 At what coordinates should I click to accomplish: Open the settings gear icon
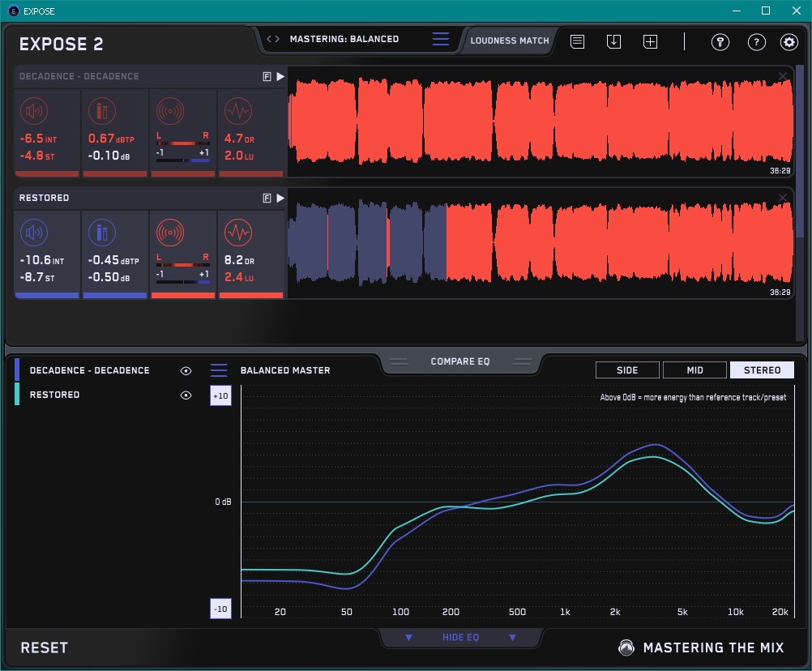pyautogui.click(x=789, y=42)
